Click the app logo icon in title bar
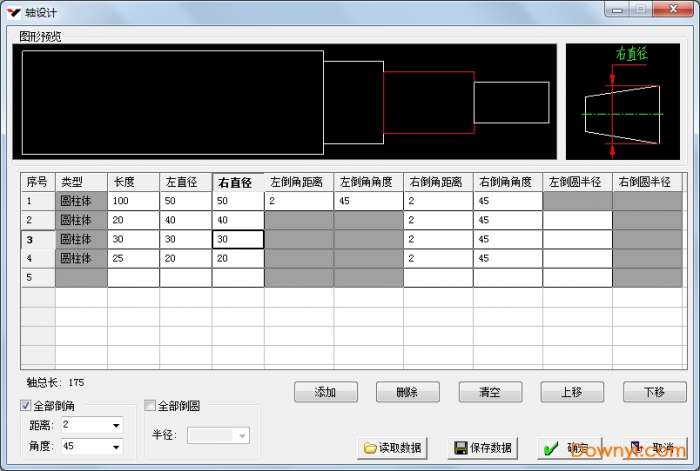700x471 pixels. point(14,12)
